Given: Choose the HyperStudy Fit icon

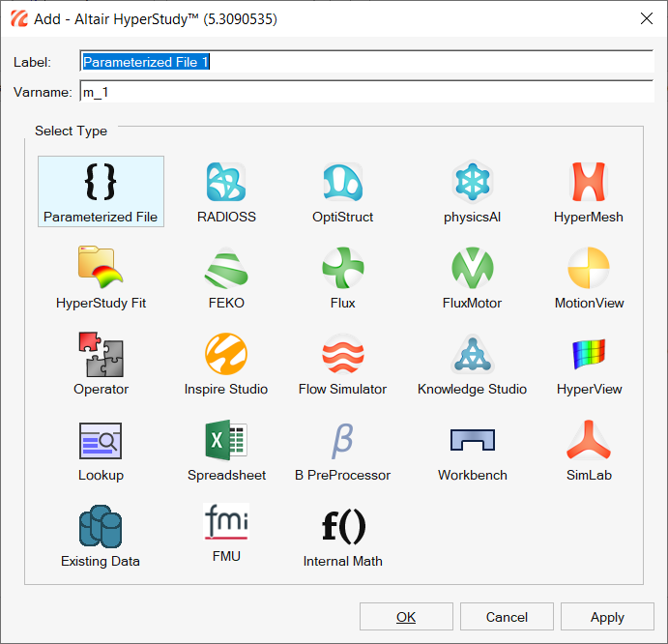Looking at the screenshot, I should coord(101,268).
